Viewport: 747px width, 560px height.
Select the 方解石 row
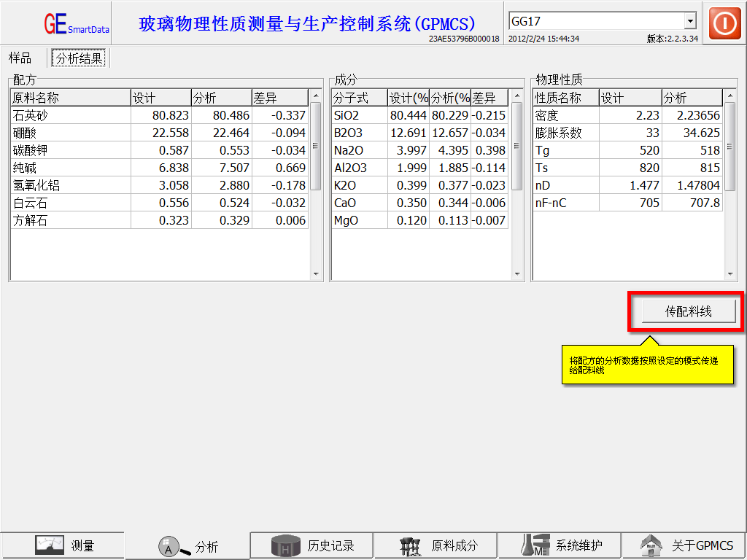click(160, 220)
